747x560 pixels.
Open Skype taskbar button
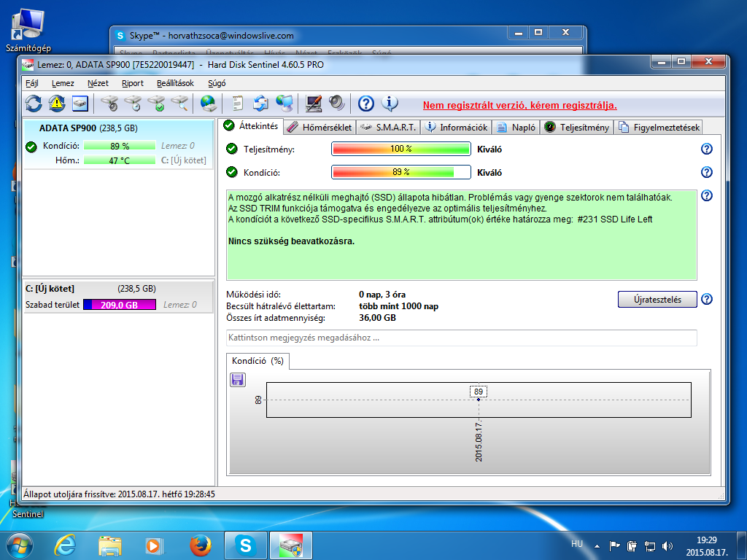click(246, 545)
